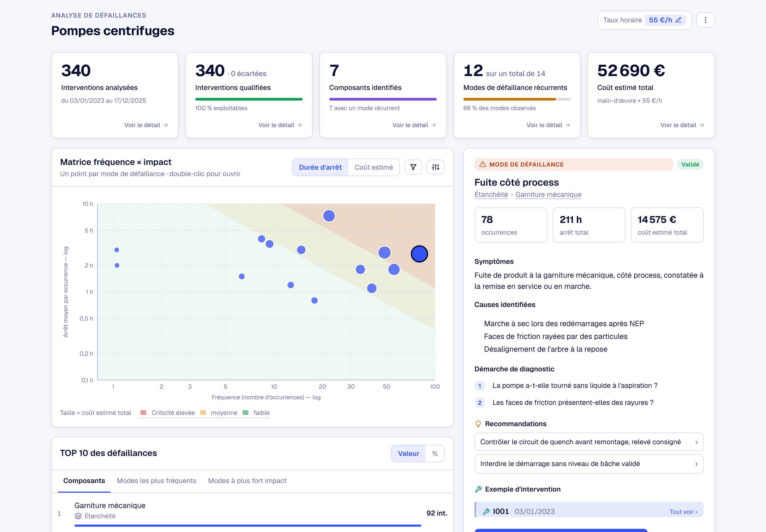Viewport: 766px width, 532px height.
Task: Click the layers icon beside Étanchéité
Action: point(78,516)
